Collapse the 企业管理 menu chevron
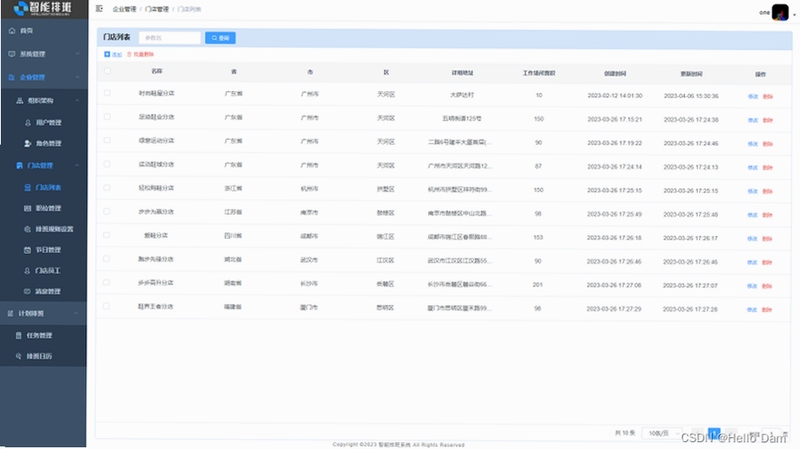 tap(78, 77)
